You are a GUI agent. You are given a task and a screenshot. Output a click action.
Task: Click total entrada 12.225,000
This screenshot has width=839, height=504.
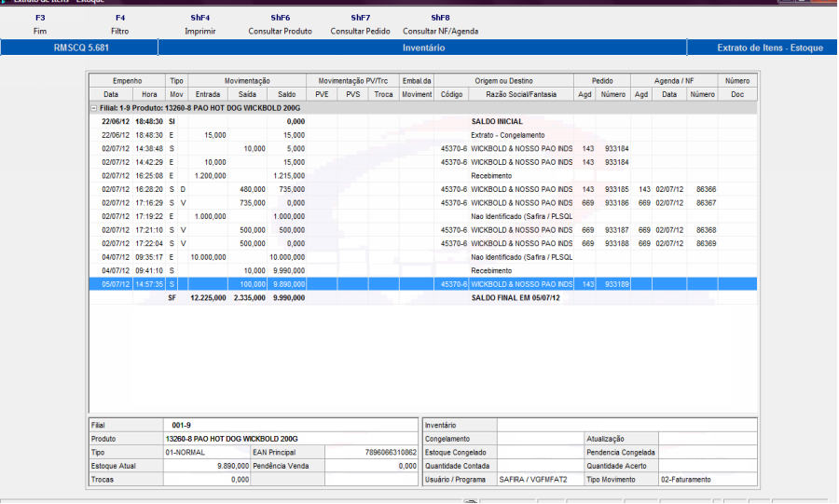click(x=208, y=298)
